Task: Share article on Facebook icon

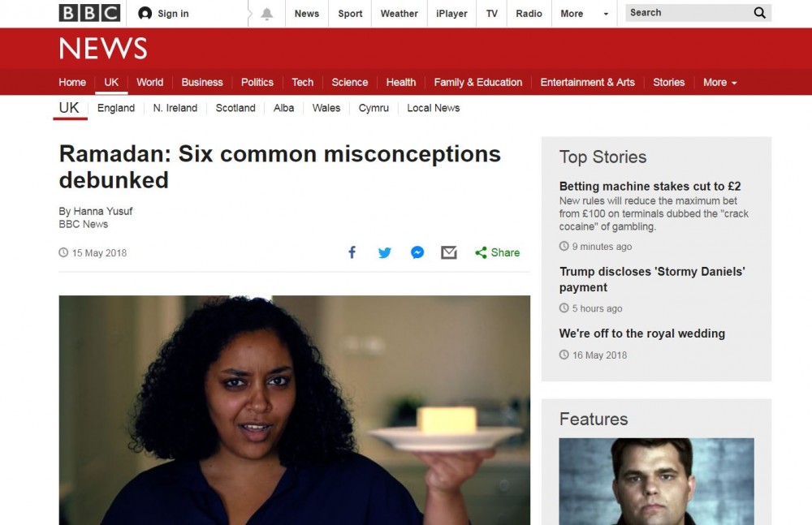Action: click(x=352, y=252)
